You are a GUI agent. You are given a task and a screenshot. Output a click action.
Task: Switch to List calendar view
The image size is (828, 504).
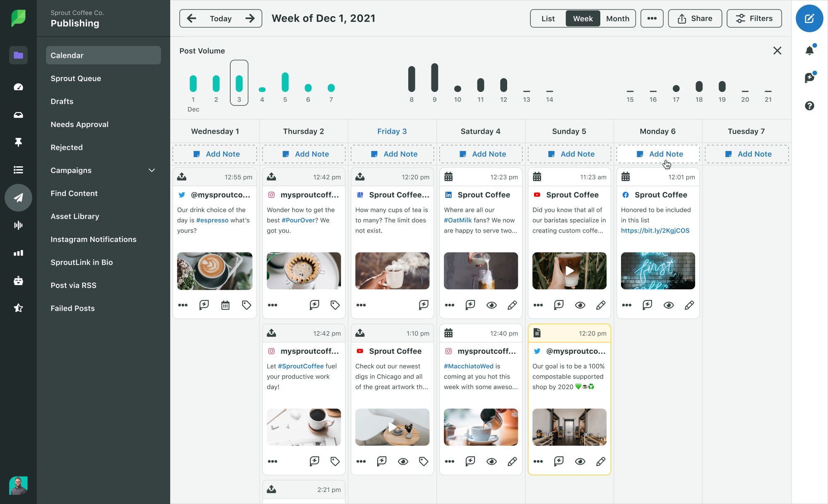(547, 18)
